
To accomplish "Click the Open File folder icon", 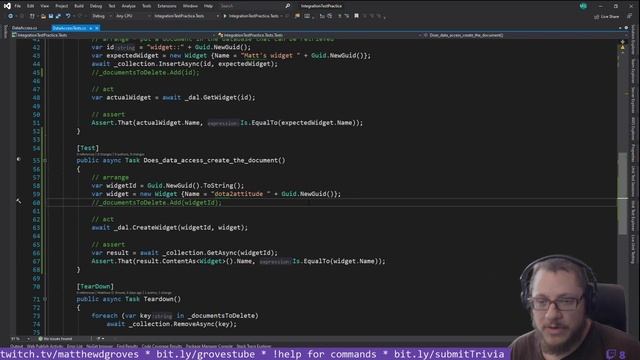I will 43,16.
